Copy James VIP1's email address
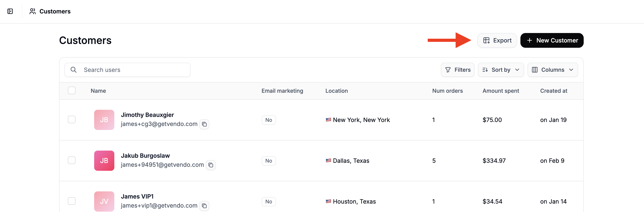Image resolution: width=644 pixels, height=212 pixels. click(205, 206)
